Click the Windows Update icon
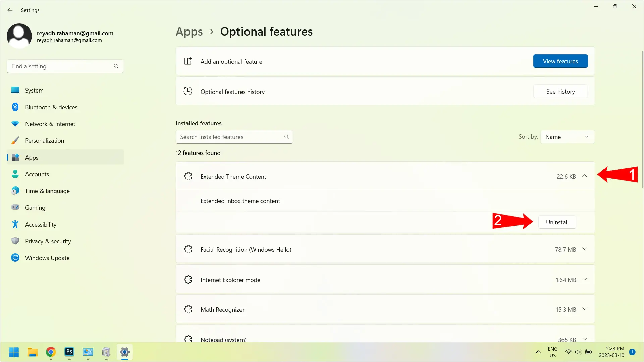 [x=15, y=258]
